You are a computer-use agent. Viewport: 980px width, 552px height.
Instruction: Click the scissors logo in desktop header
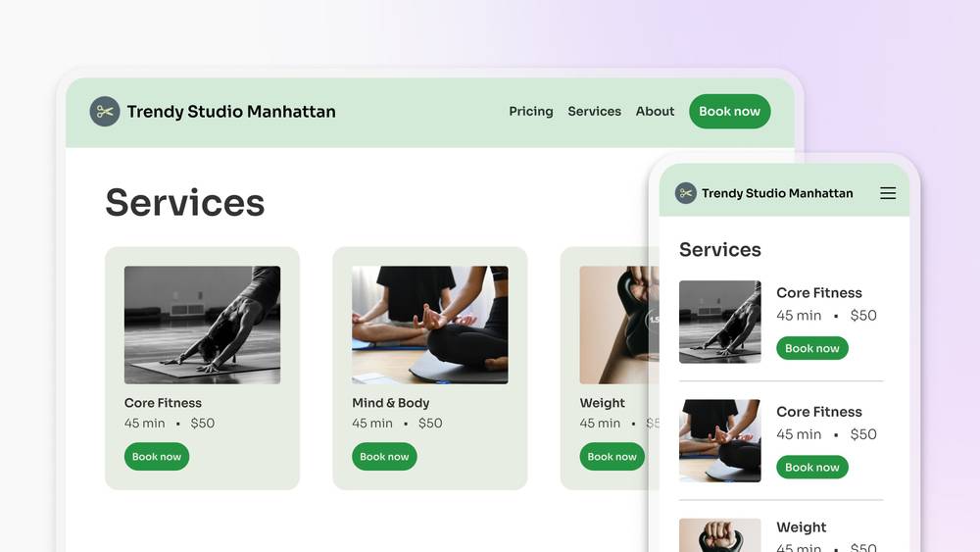coord(105,111)
